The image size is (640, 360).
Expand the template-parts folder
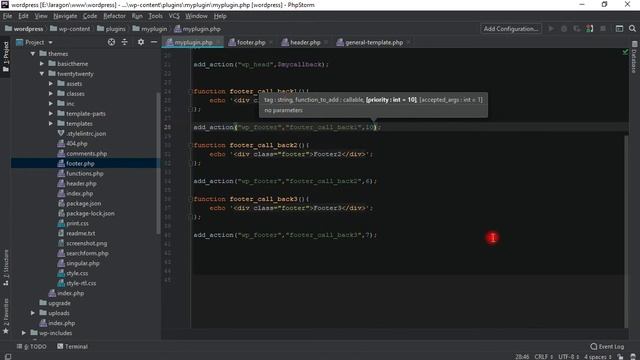pyautogui.click(x=51, y=114)
